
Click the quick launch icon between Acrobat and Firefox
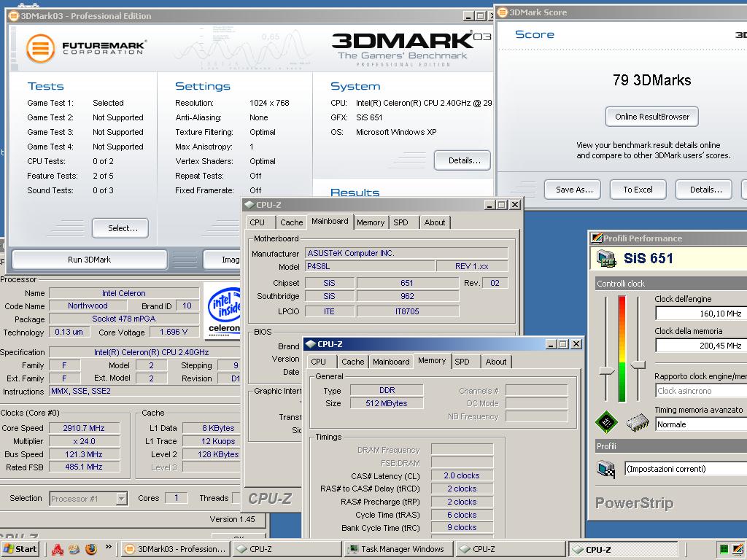click(74, 549)
